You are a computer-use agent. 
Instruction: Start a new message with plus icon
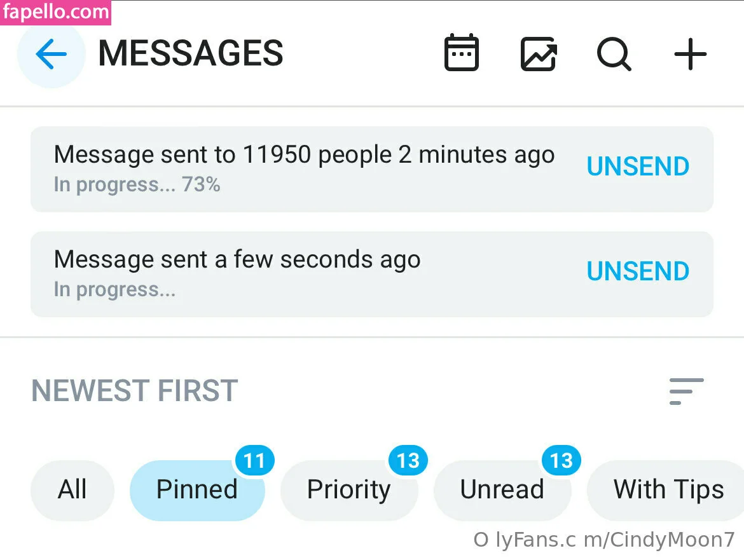click(691, 54)
